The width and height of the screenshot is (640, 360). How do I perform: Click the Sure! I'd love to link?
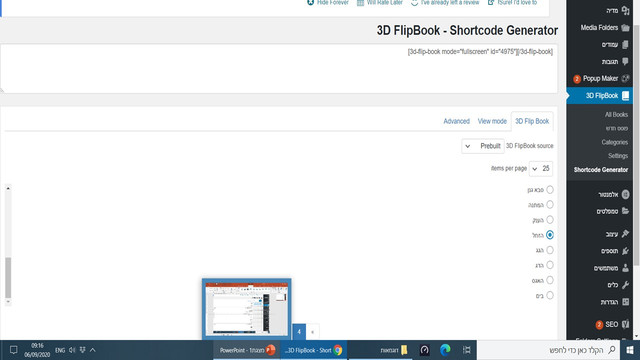coord(512,2)
